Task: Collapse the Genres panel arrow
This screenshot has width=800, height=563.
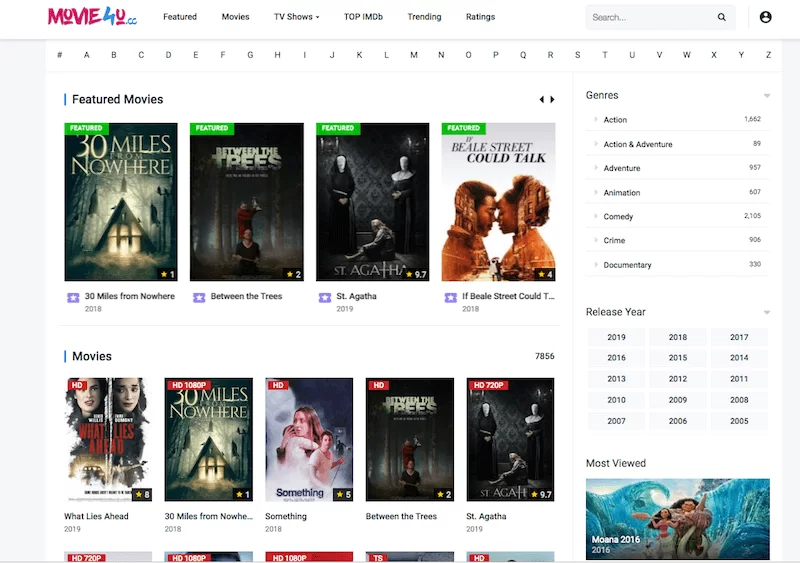Action: tap(767, 96)
